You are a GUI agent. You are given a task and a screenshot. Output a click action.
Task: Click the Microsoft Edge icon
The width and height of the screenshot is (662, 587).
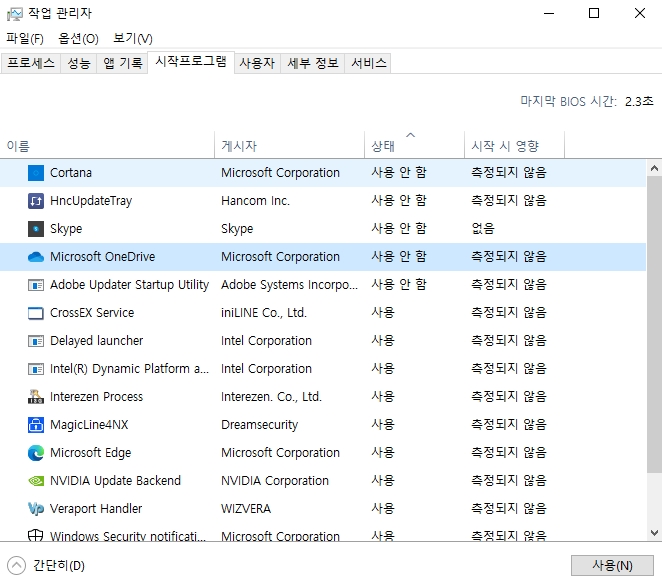[36, 453]
